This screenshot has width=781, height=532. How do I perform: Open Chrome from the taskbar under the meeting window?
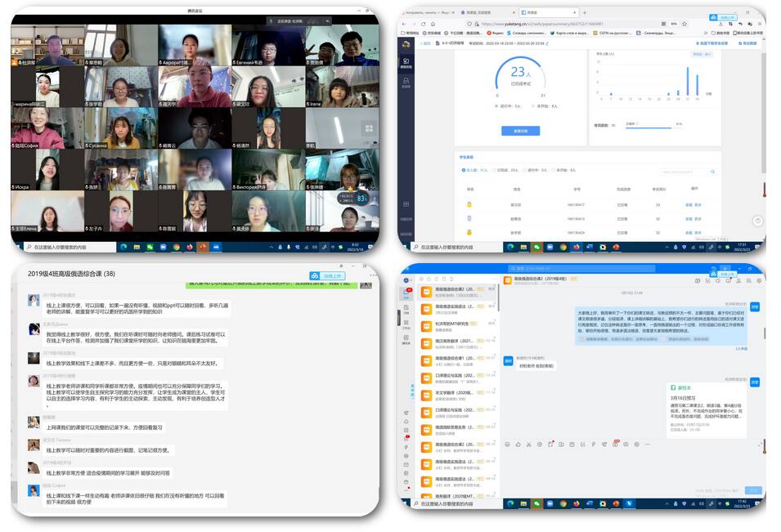pos(176,246)
